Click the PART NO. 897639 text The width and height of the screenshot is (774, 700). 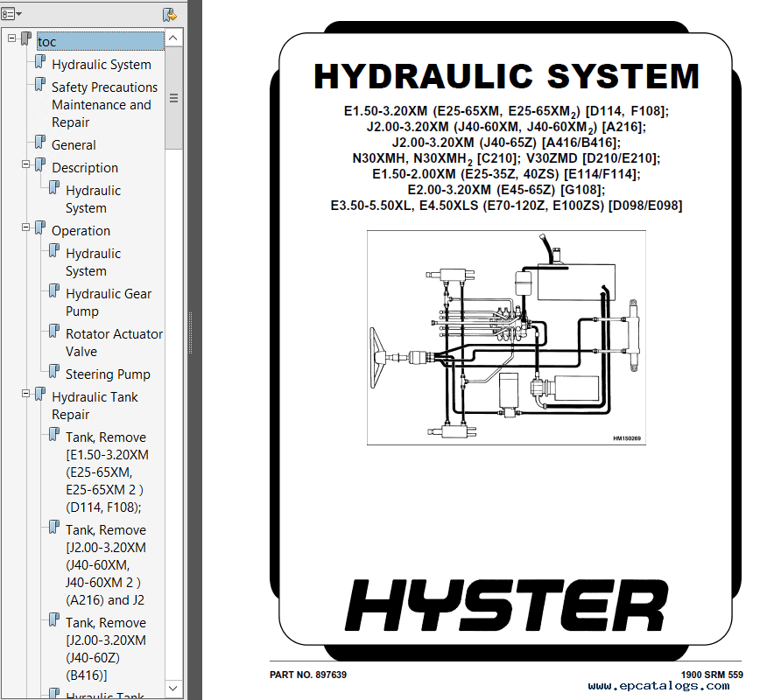point(308,675)
